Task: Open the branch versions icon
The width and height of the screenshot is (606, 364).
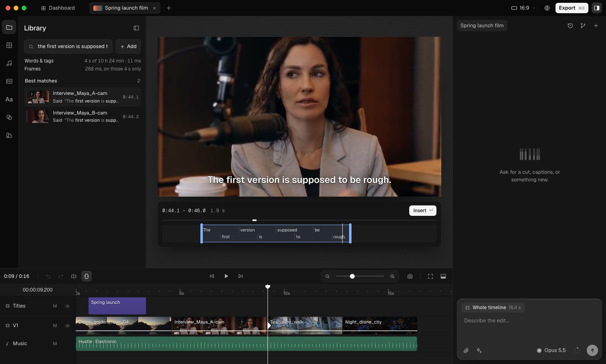Action: [x=583, y=26]
